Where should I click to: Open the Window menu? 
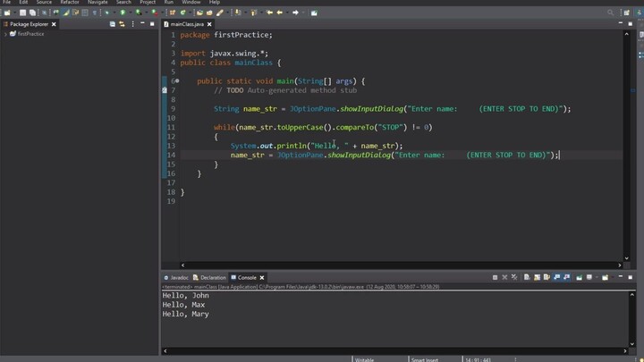coord(191,2)
